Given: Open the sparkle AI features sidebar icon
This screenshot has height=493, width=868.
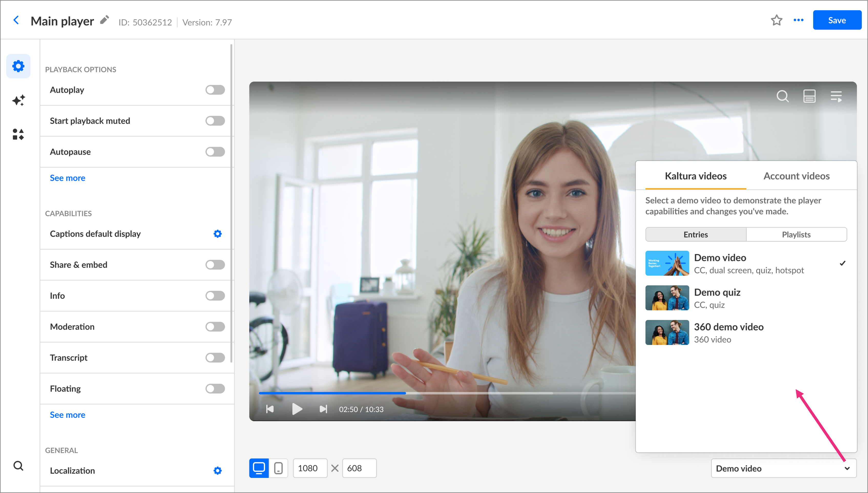Looking at the screenshot, I should tap(18, 100).
